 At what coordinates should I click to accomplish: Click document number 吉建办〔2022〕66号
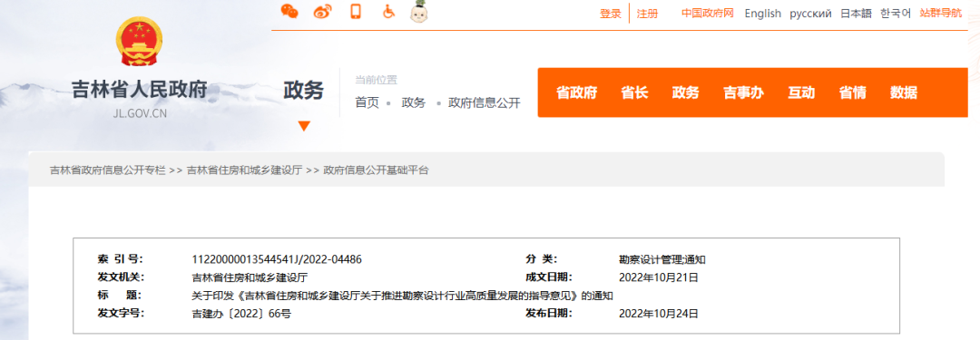point(241,314)
